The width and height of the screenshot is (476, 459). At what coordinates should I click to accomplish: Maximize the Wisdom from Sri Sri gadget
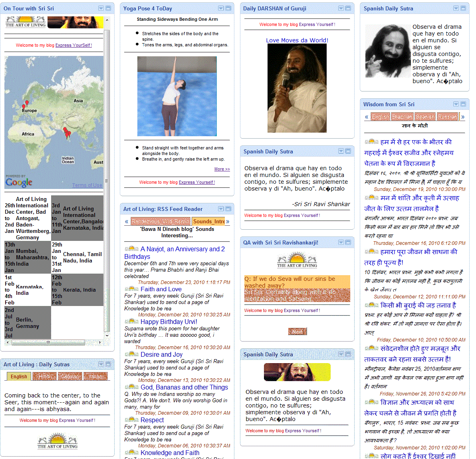[x=463, y=104]
